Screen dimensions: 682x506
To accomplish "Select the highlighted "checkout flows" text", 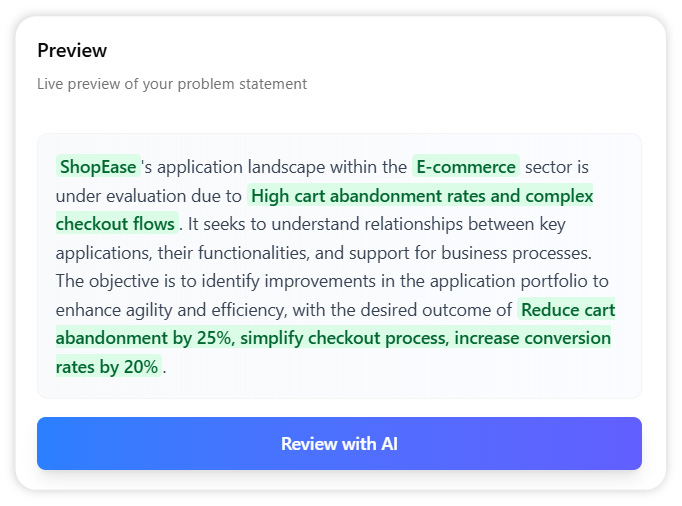I will pos(116,223).
